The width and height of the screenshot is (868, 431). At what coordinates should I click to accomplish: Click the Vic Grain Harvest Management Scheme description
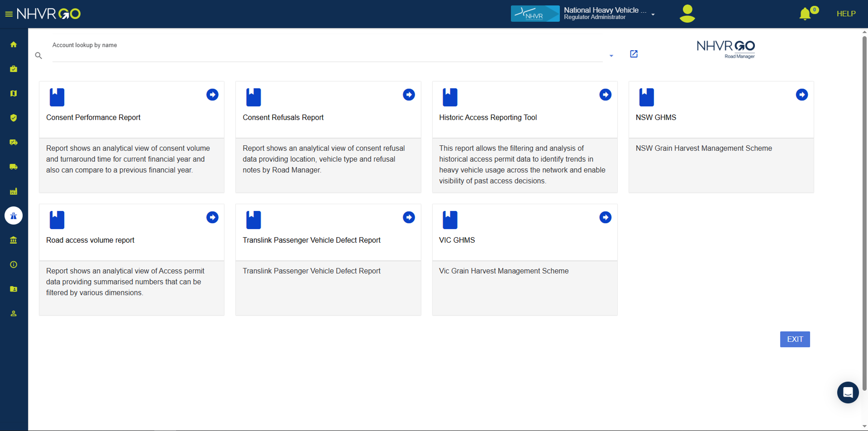[503, 271]
